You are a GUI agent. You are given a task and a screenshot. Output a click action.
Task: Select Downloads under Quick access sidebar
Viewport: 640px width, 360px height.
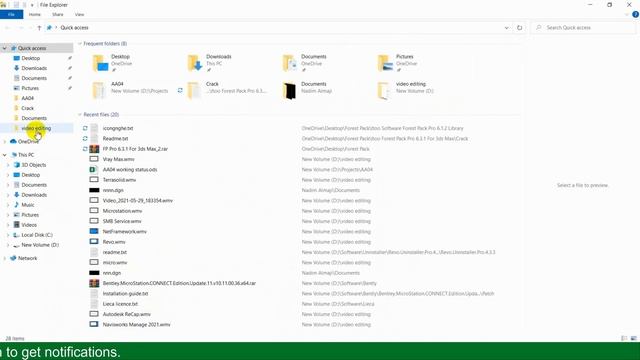point(34,68)
